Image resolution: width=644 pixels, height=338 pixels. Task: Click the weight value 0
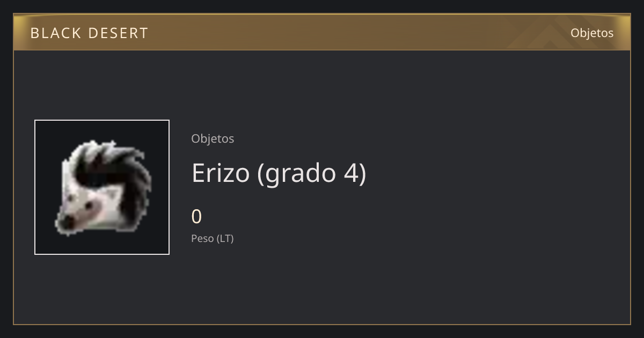click(196, 217)
